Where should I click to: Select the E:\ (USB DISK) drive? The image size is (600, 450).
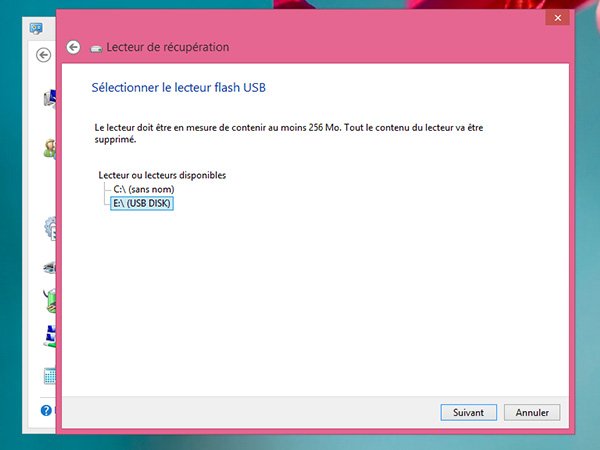142,203
